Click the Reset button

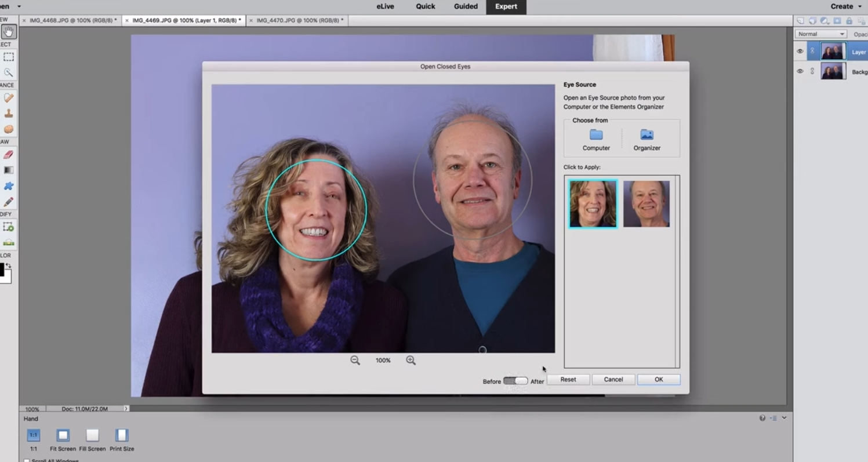click(x=568, y=380)
